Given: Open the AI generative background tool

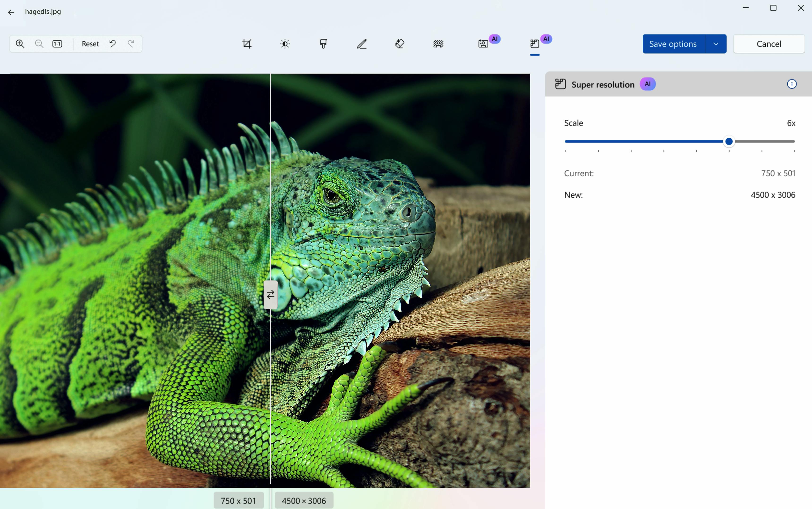Looking at the screenshot, I should pyautogui.click(x=483, y=44).
